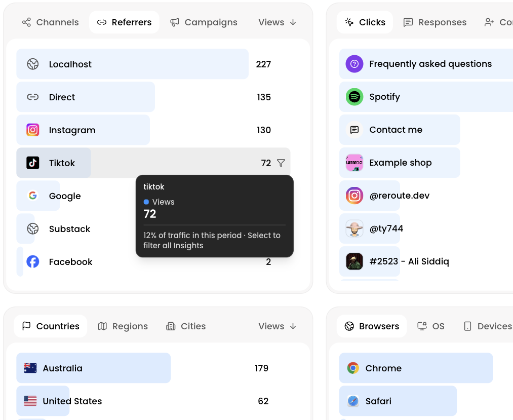Select the Spotify clicks row

coord(426,97)
